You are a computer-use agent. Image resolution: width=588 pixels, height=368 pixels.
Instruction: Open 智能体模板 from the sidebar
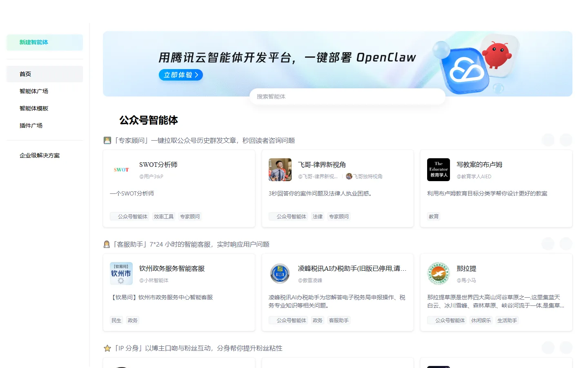click(45, 108)
